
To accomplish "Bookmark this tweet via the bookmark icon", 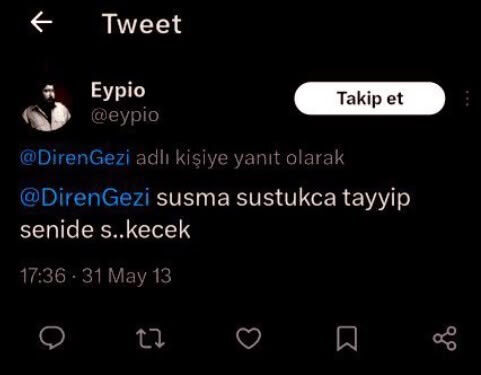I will (347, 339).
